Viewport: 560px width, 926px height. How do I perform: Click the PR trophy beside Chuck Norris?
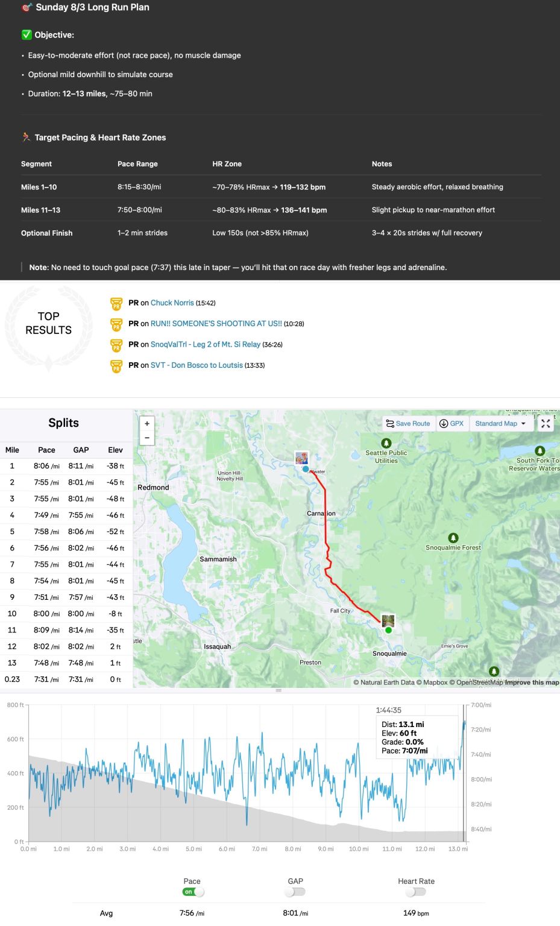click(116, 303)
